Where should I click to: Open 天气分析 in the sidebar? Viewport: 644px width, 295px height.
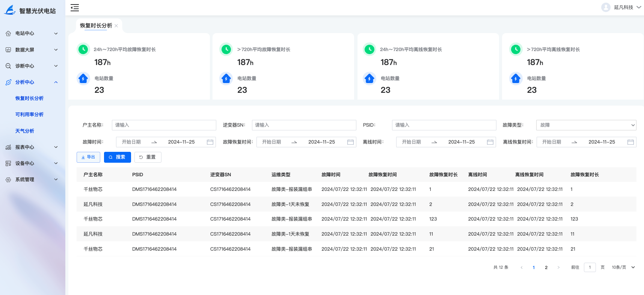pos(25,131)
